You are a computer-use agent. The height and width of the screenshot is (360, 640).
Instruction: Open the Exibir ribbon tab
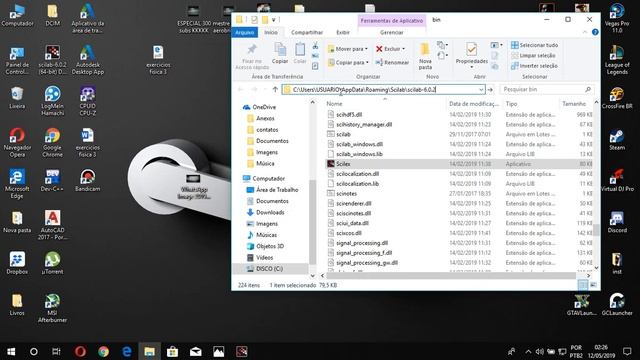pos(343,32)
